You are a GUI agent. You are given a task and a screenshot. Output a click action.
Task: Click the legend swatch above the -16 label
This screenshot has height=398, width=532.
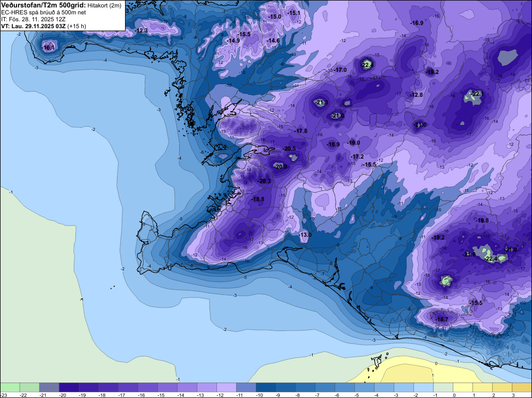coord(147,387)
